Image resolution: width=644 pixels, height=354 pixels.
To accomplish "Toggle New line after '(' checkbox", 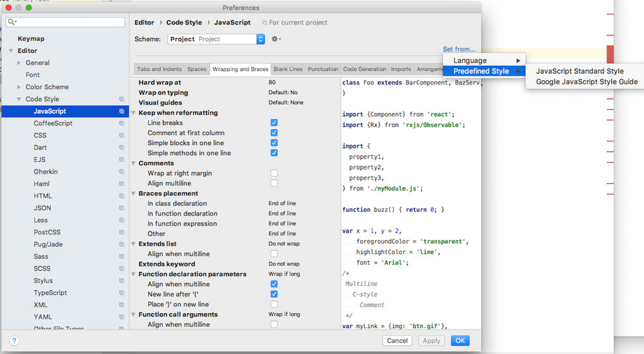I will pos(274,294).
